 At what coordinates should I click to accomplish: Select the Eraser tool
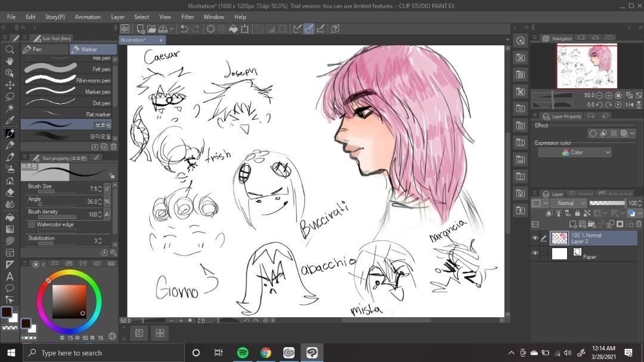10,192
